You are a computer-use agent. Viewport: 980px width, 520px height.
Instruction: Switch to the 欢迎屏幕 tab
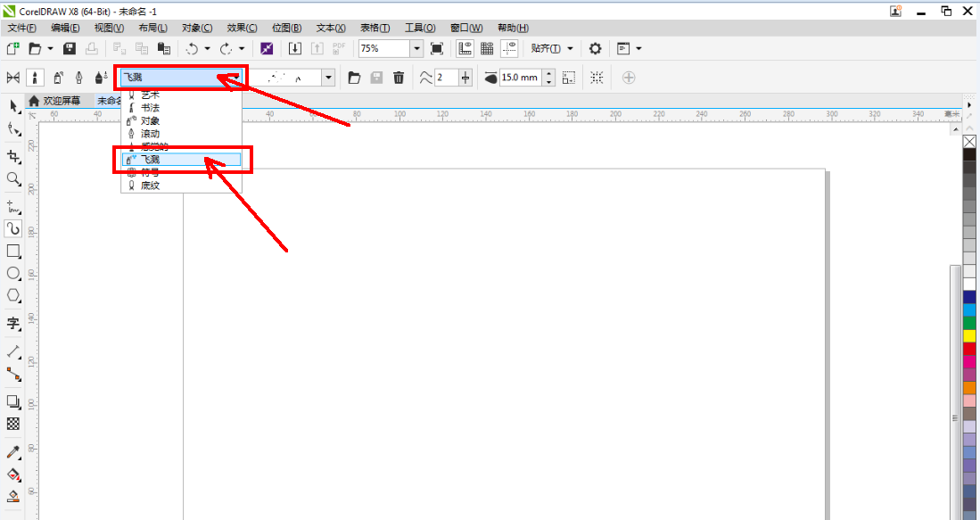click(61, 101)
